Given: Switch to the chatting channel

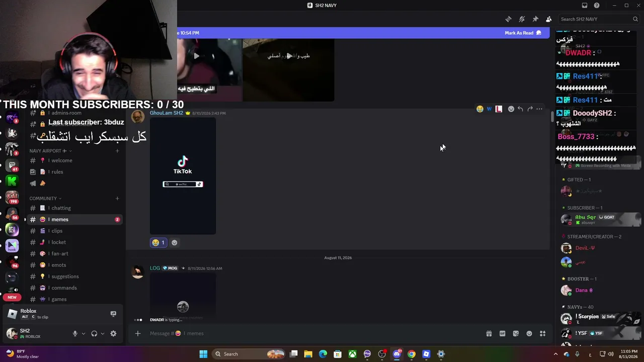Looking at the screenshot, I should [x=74, y=208].
